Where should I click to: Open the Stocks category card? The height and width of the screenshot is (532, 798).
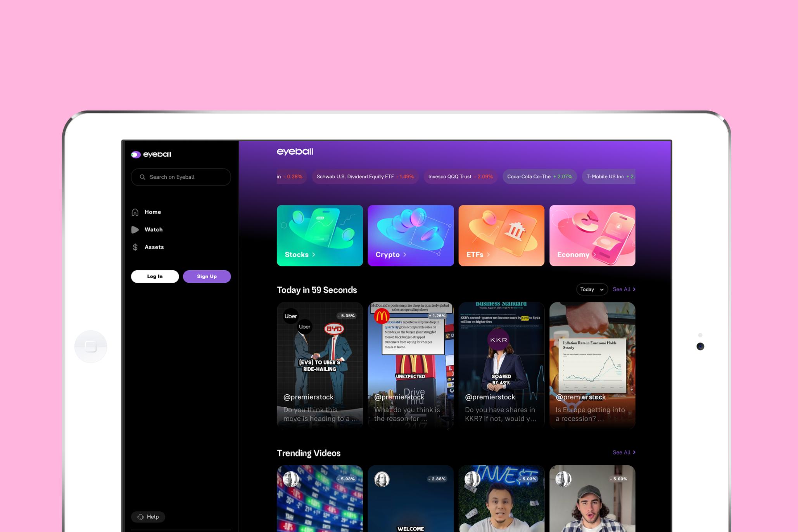[320, 235]
